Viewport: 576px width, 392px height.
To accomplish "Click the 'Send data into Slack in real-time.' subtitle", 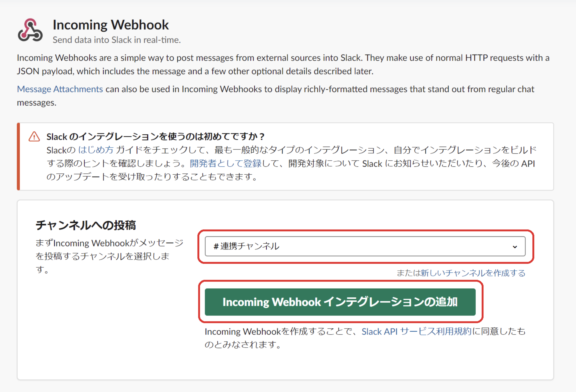I will point(117,40).
